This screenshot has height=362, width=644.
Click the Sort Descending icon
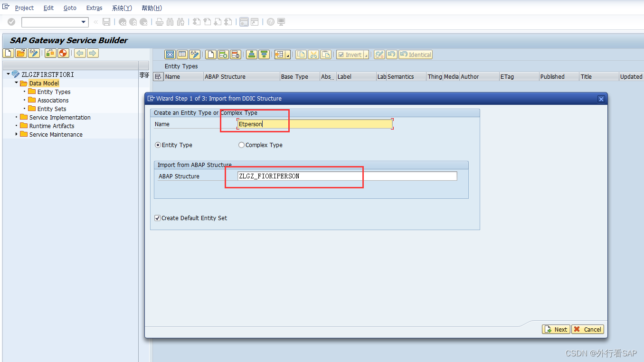click(264, 55)
